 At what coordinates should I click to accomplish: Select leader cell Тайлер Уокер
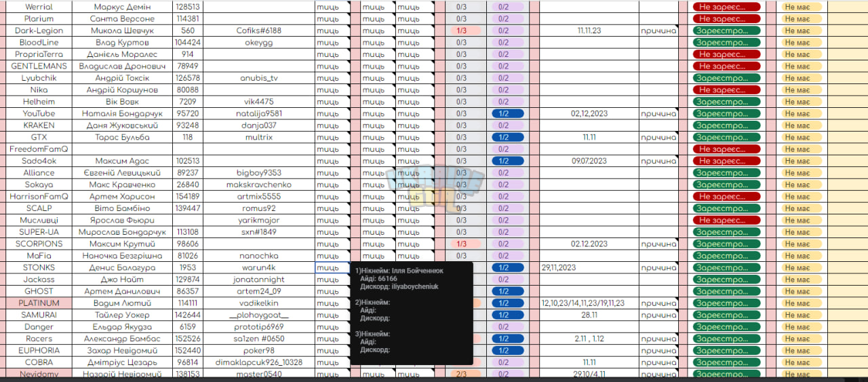122,315
